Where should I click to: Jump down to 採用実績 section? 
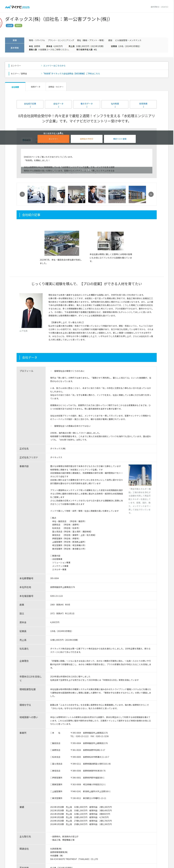[x=143, y=104]
